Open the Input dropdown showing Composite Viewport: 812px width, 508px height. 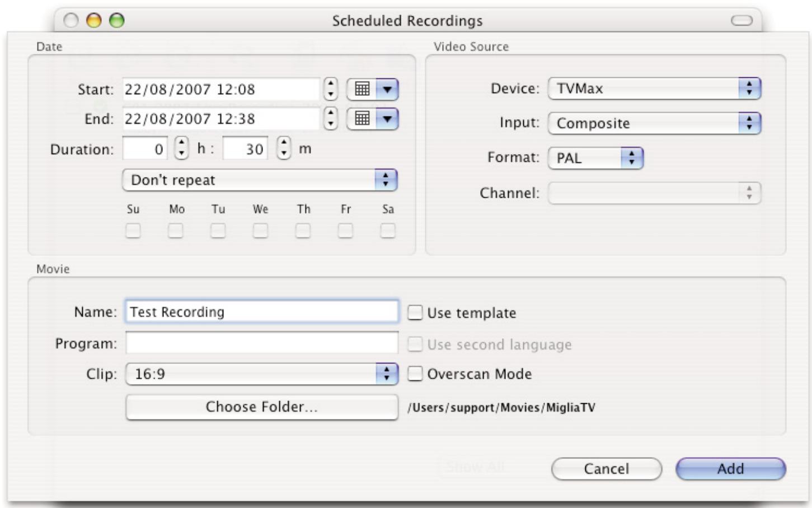pyautogui.click(x=654, y=123)
